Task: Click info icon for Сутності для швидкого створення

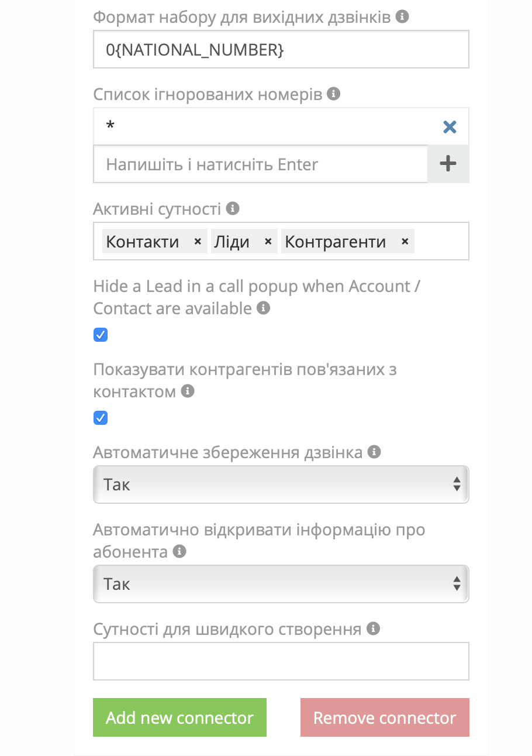Action: (x=373, y=628)
